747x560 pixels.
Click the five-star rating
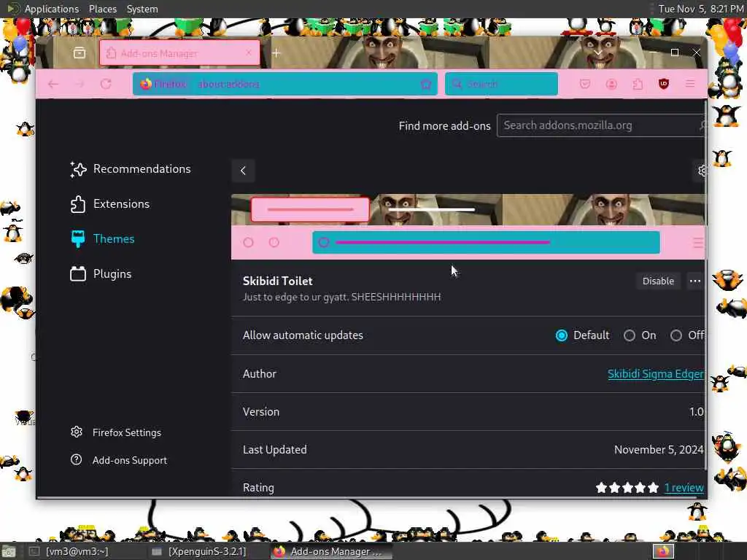(x=627, y=488)
